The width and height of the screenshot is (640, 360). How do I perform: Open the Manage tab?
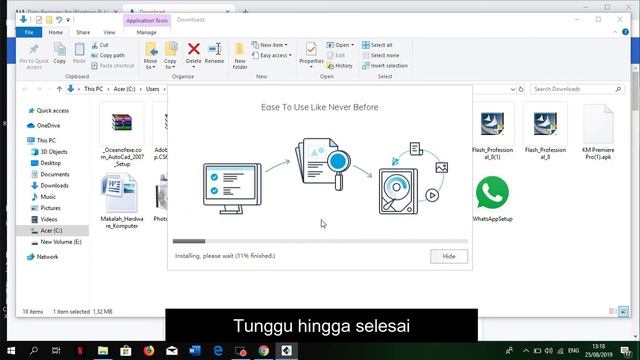click(147, 32)
